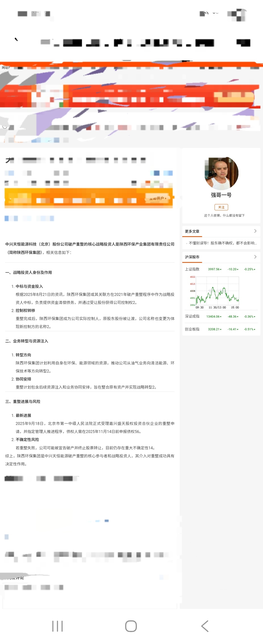Click subheading 协同安排

point(23,379)
